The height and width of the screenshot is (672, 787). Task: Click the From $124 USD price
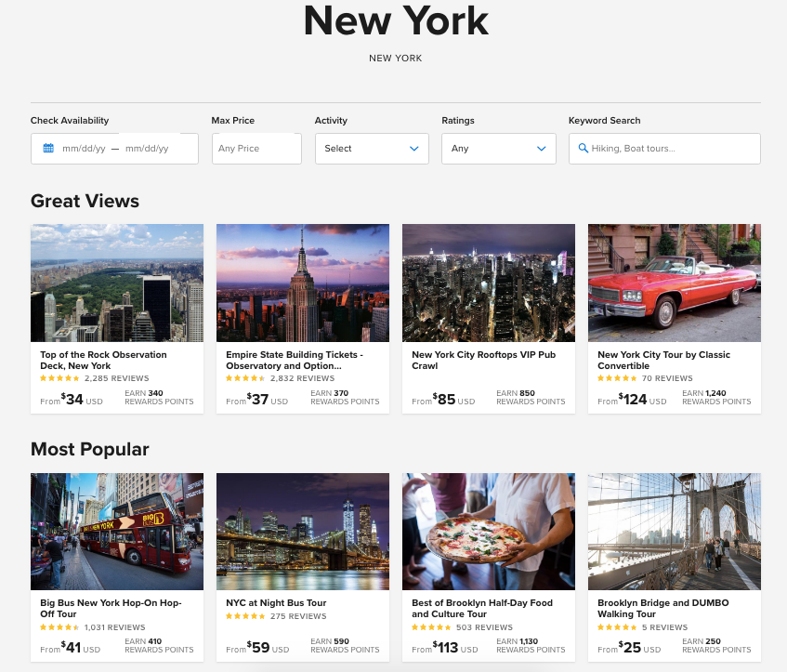pos(632,400)
